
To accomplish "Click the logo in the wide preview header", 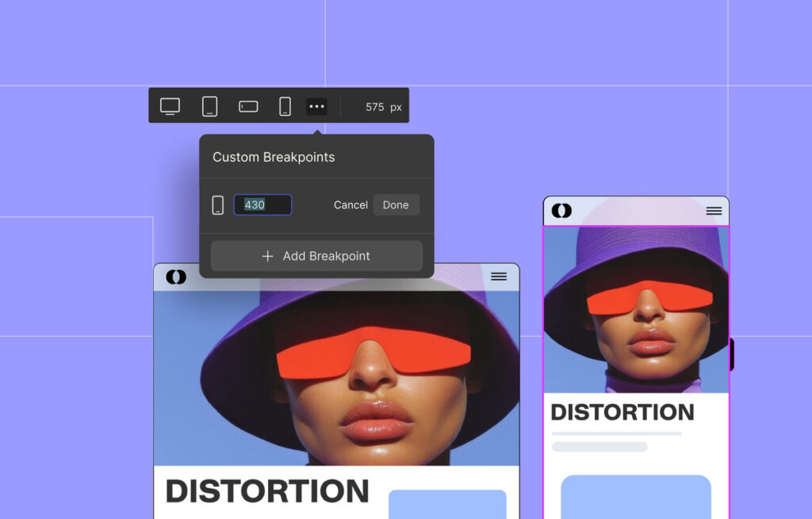I will click(x=176, y=277).
